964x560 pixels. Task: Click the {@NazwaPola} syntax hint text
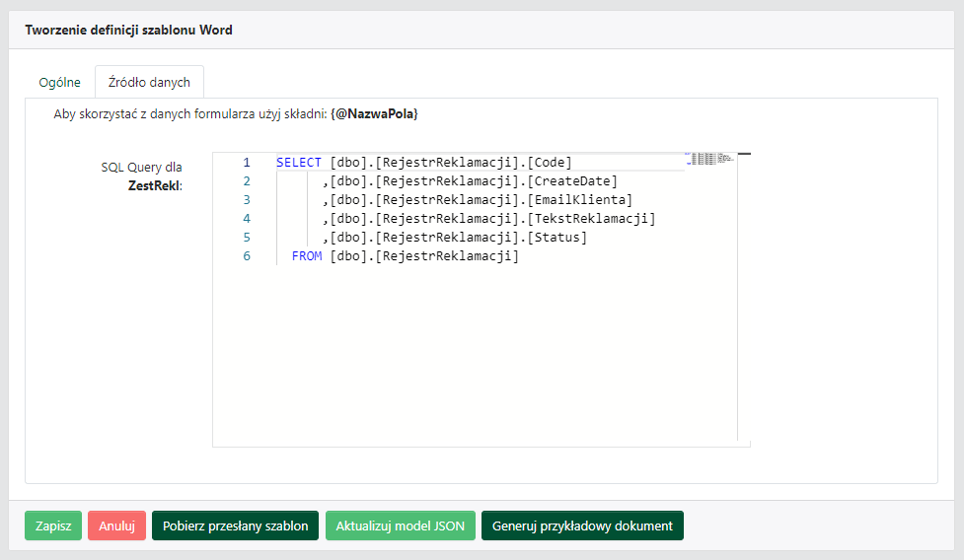[374, 113]
